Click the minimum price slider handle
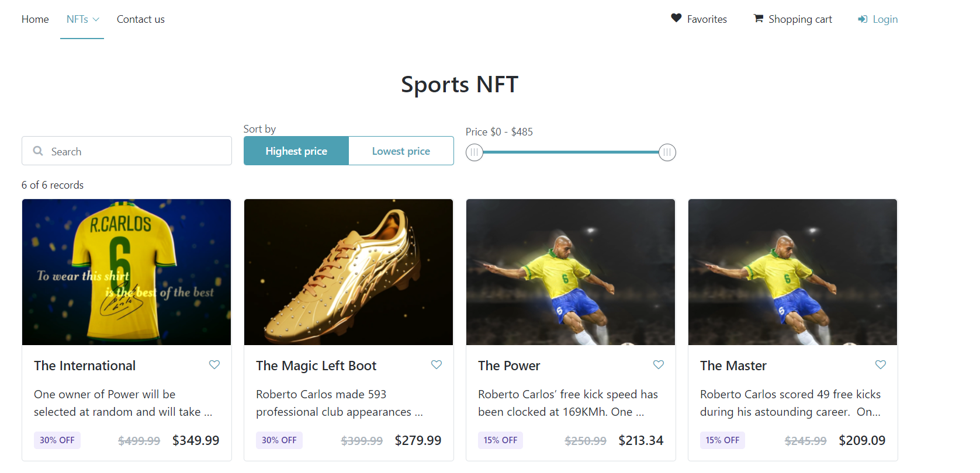Viewport: 980px width, 473px height. click(x=475, y=152)
